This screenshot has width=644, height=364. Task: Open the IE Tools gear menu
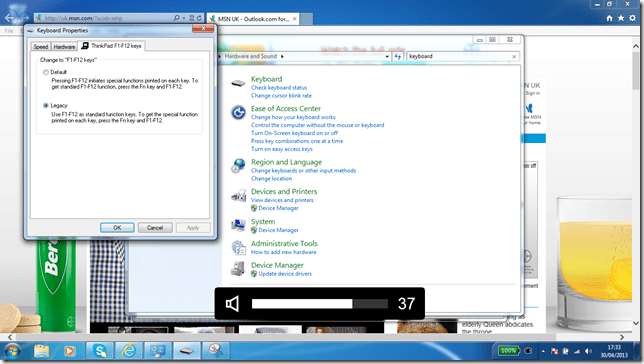coord(632,18)
